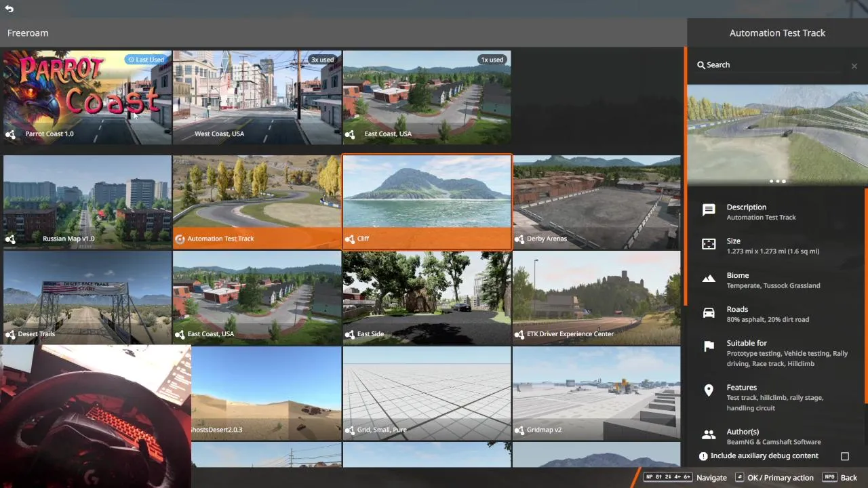Select the Automation Test Track thumbnail
The width and height of the screenshot is (868, 488).
[257, 202]
